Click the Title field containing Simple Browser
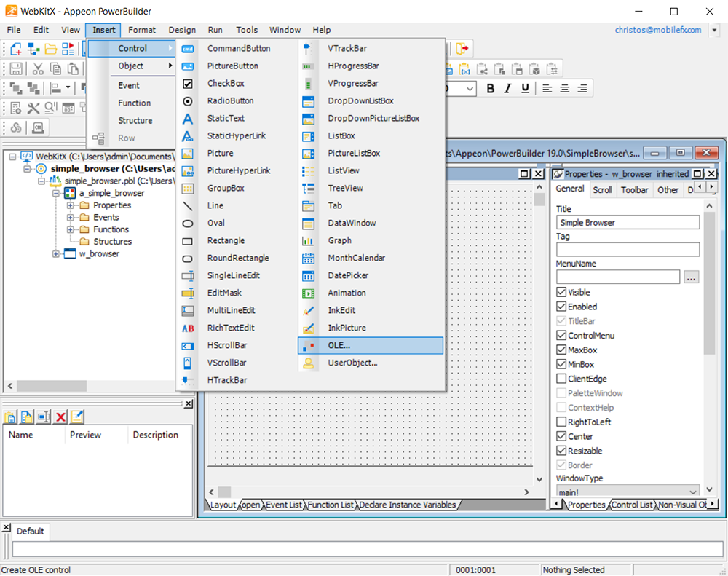 tap(628, 223)
